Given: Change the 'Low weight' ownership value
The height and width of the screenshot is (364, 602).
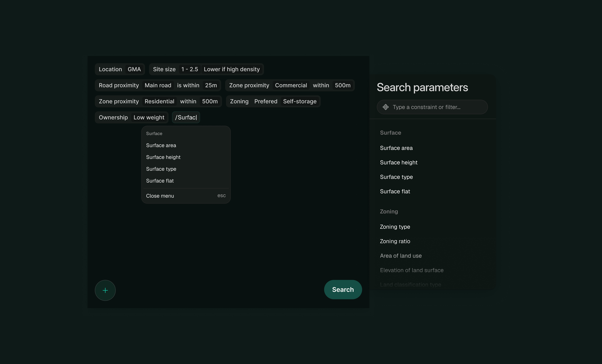Looking at the screenshot, I should [x=149, y=118].
